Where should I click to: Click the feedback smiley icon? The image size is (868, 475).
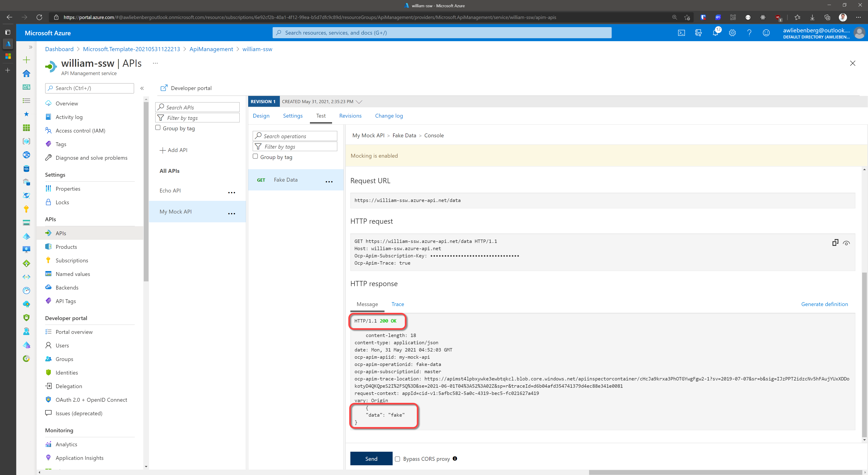point(766,33)
